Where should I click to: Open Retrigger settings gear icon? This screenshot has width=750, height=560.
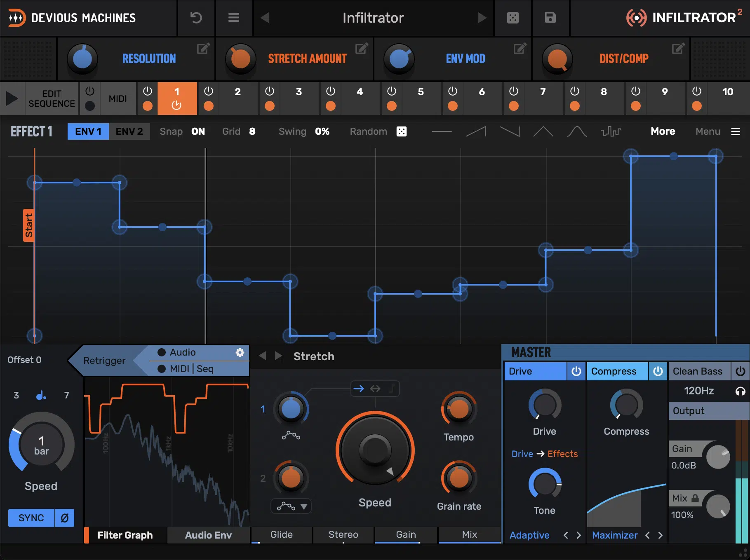(x=240, y=352)
